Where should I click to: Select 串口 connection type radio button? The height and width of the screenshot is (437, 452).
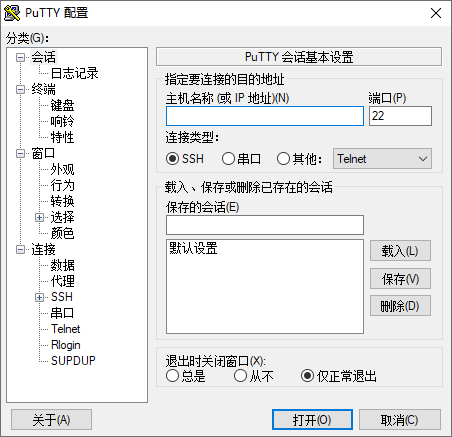pos(228,159)
